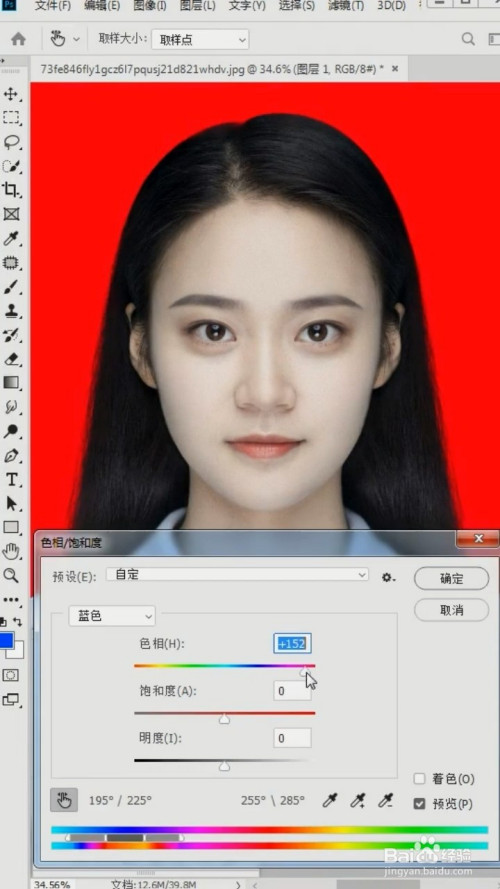Viewport: 500px width, 889px height.
Task: Open the preset options gear menu
Action: pos(388,578)
